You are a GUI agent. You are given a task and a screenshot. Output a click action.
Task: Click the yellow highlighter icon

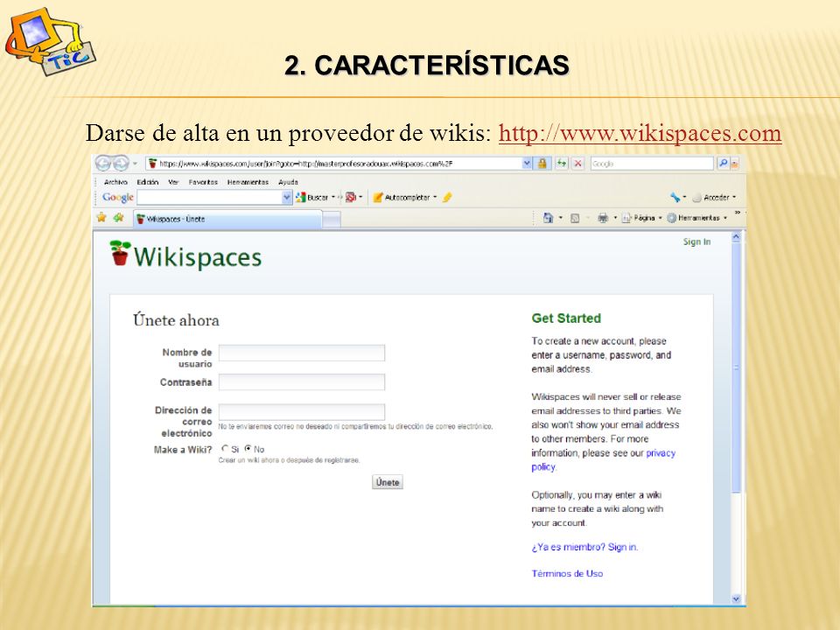point(447,198)
